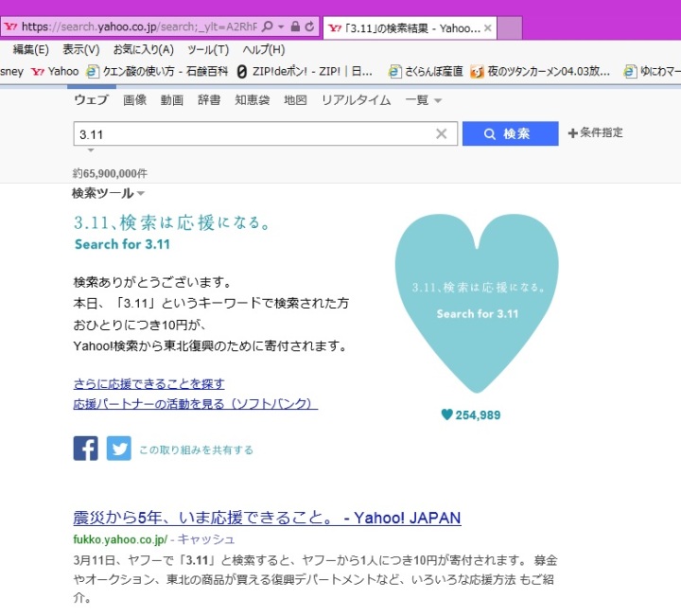Close the 3.11 search results tab
This screenshot has width=681, height=616.
point(487,28)
